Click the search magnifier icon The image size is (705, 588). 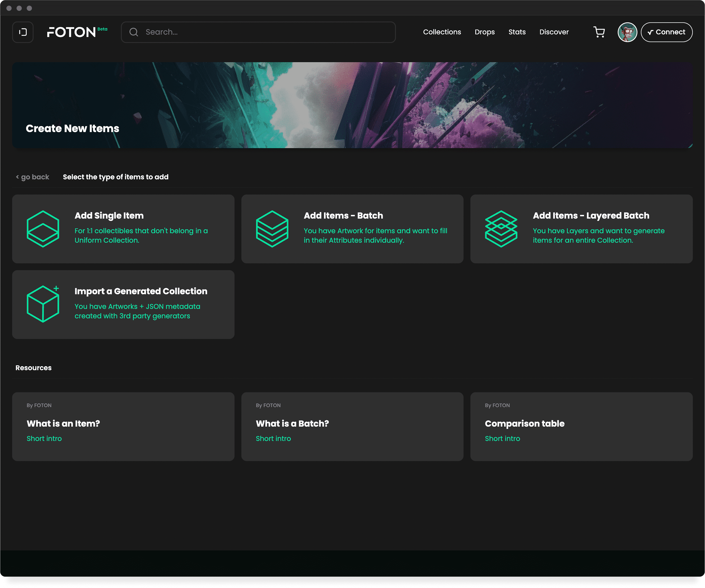click(133, 32)
